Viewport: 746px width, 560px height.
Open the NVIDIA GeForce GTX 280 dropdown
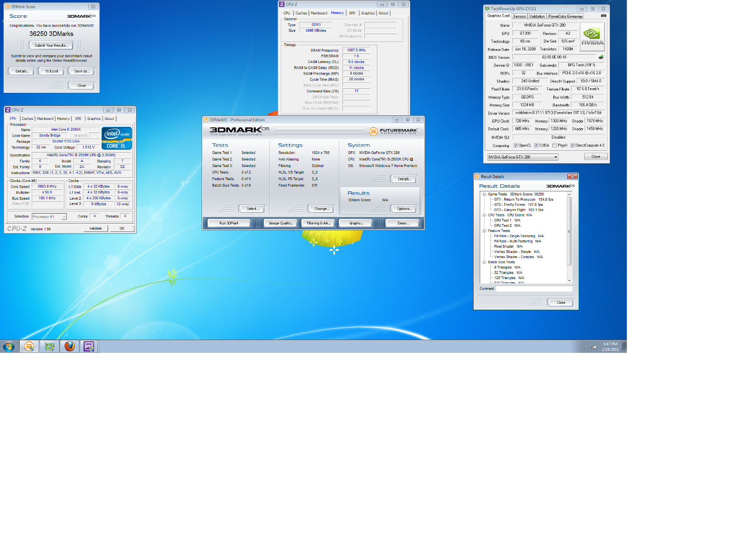523,157
